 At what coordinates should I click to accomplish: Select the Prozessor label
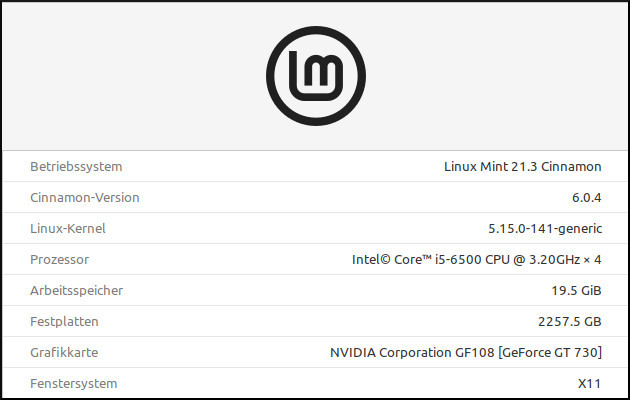pos(60,259)
